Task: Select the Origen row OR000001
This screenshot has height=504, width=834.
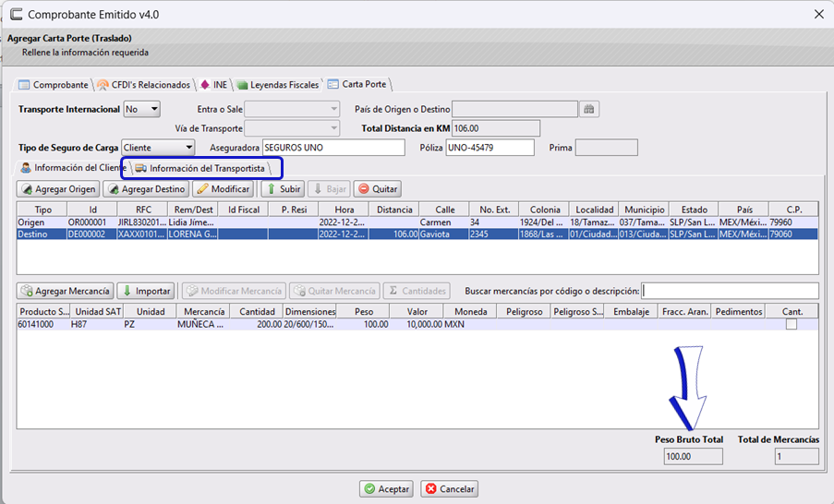Action: pyautogui.click(x=417, y=222)
